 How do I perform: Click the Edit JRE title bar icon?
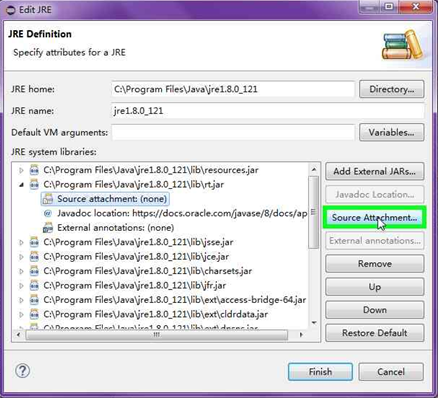pos(11,10)
